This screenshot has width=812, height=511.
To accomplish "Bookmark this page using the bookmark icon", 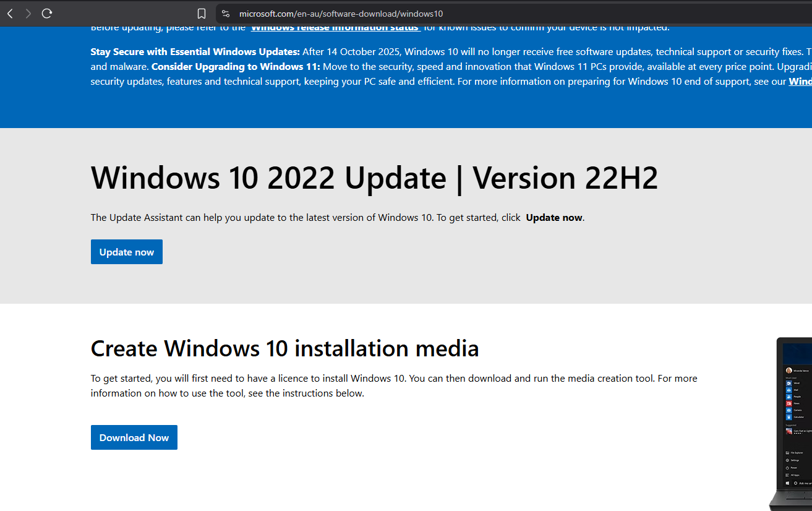I will (201, 14).
